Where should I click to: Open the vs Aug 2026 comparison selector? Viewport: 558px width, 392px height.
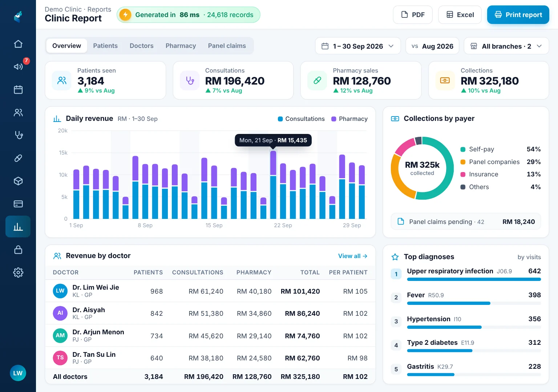(432, 46)
